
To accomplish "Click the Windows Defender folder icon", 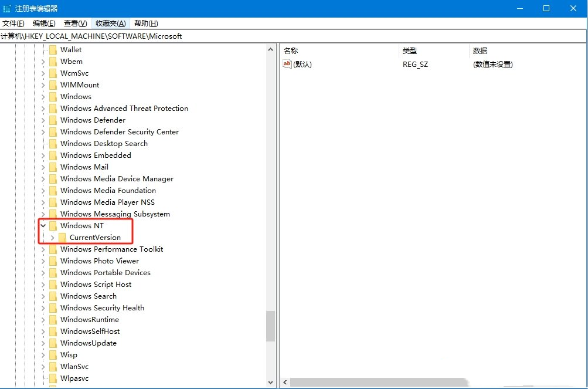I will pyautogui.click(x=53, y=120).
